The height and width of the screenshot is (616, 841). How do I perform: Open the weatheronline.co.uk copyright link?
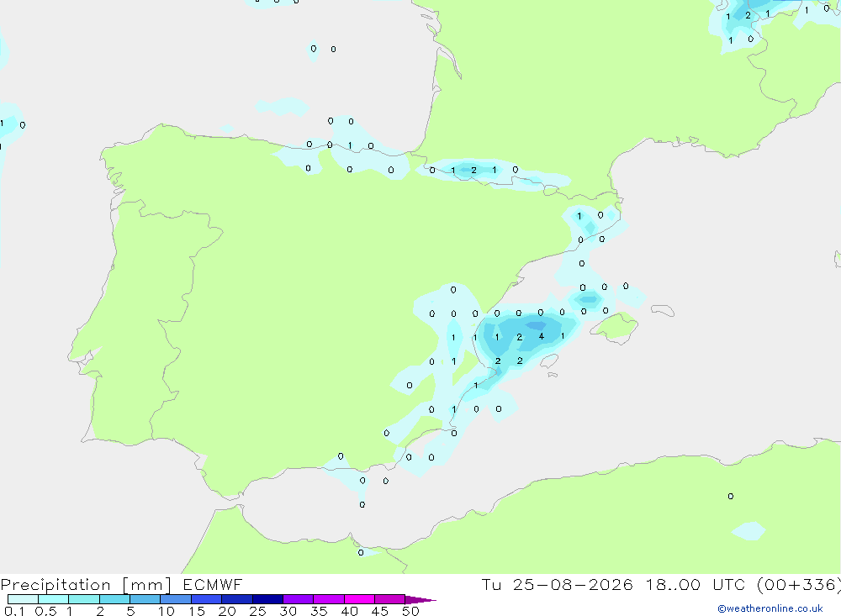click(770, 608)
